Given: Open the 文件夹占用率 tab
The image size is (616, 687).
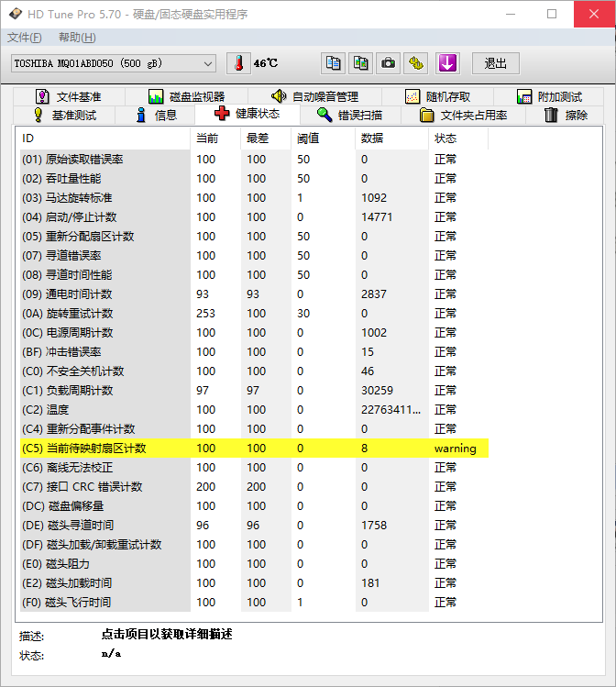Looking at the screenshot, I should (x=463, y=116).
